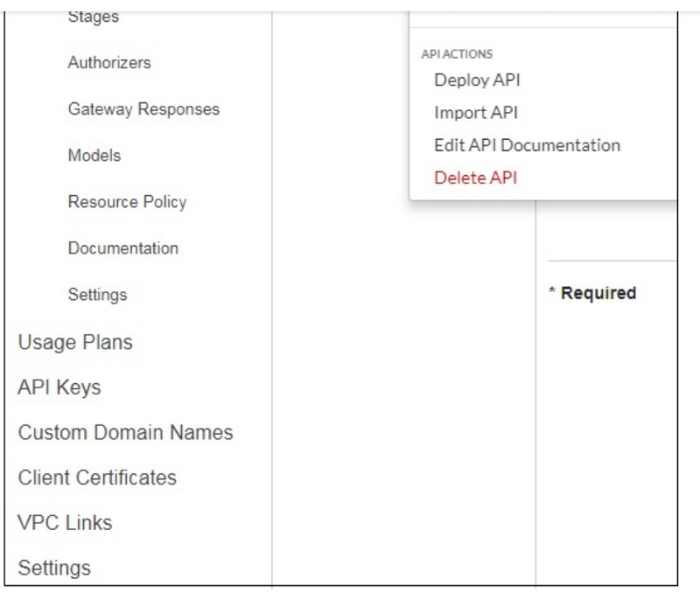Click the empty panel left of "* Required"
The height and width of the screenshot is (607, 700).
(x=402, y=394)
